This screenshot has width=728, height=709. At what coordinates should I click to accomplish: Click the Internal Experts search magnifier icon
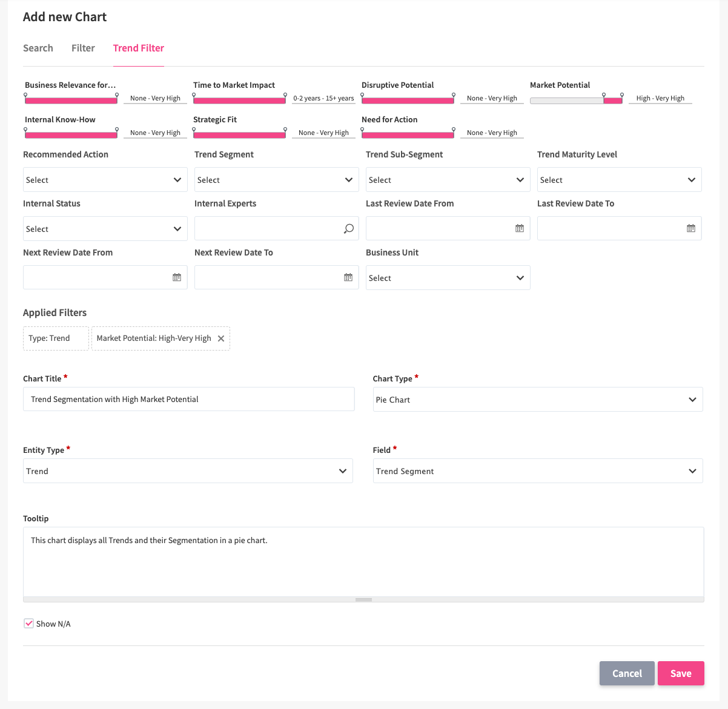point(349,228)
